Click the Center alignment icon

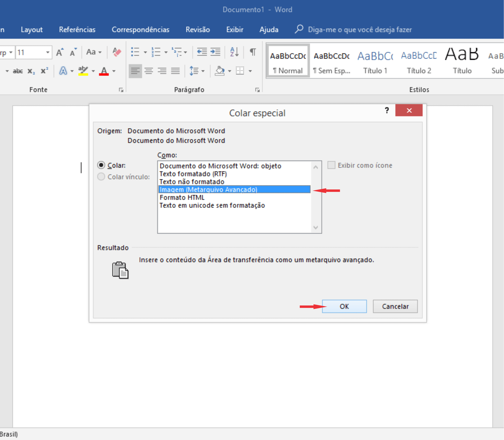pos(149,71)
